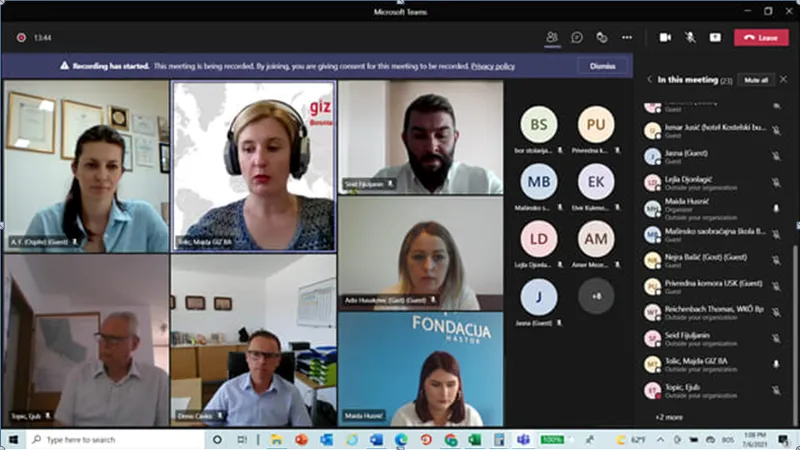Image resolution: width=800 pixels, height=450 pixels.
Task: Click the MB participant avatar
Action: pyautogui.click(x=539, y=182)
